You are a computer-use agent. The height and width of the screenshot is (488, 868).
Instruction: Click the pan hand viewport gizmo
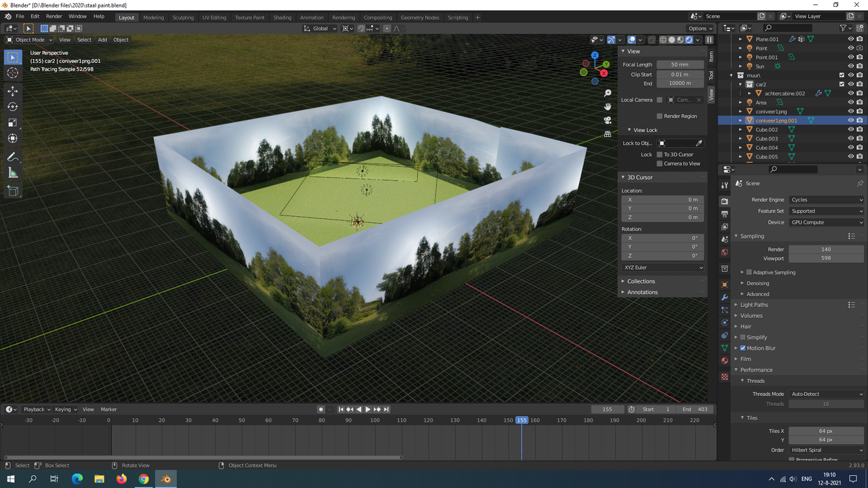point(607,106)
